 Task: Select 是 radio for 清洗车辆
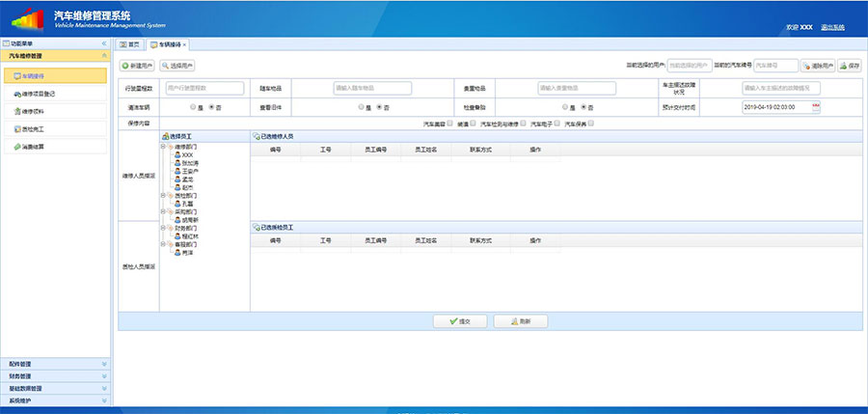coord(193,106)
